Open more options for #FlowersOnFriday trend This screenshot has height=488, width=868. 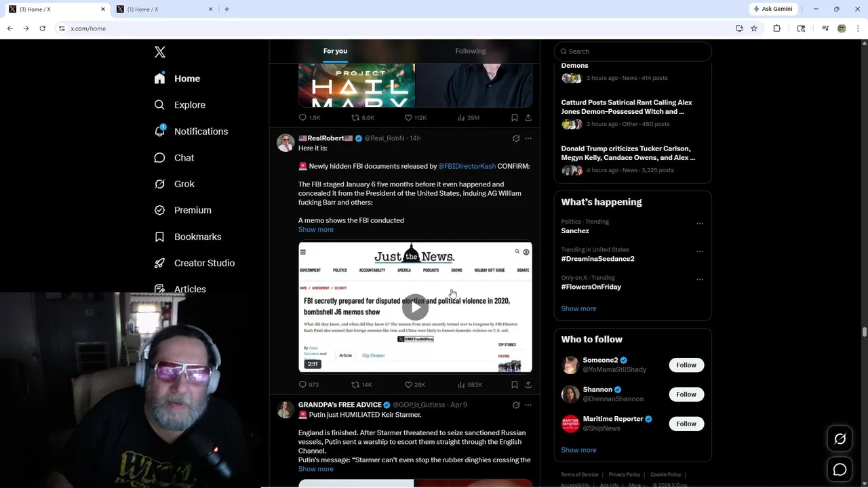700,279
